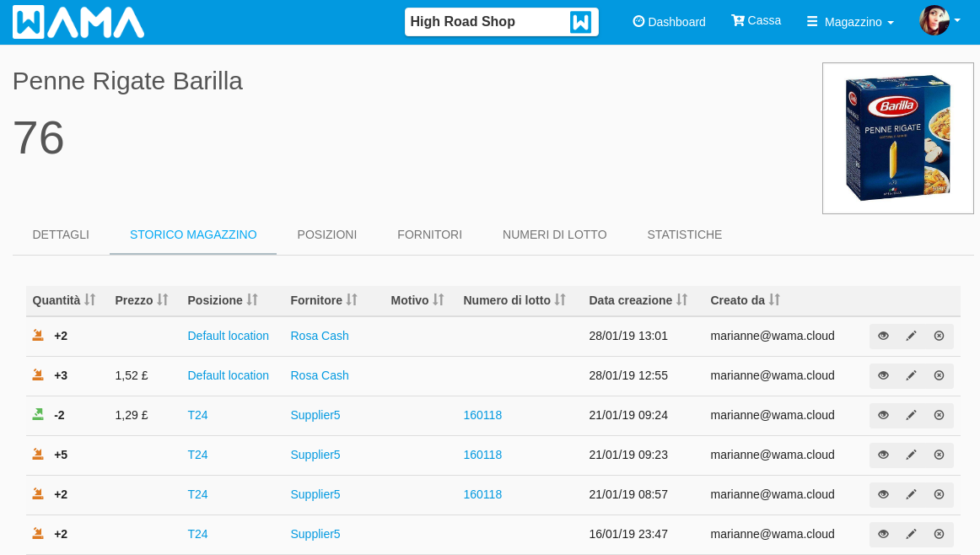Open Rosa Cash supplier in 13:01 row
This screenshot has height=555, width=980.
pyautogui.click(x=320, y=337)
